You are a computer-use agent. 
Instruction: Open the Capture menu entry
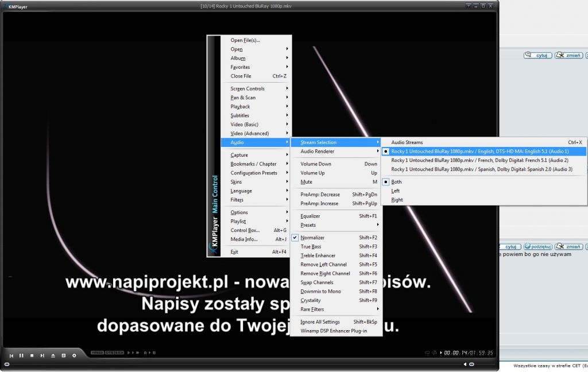256,155
